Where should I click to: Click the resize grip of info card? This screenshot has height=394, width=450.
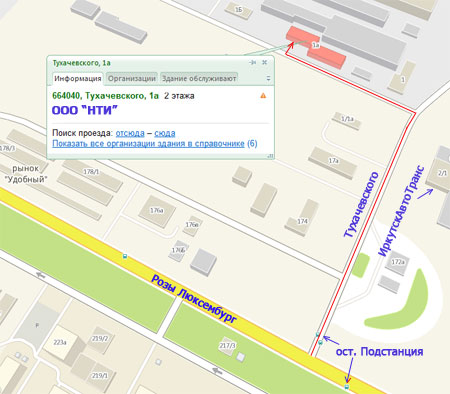pos(271,156)
